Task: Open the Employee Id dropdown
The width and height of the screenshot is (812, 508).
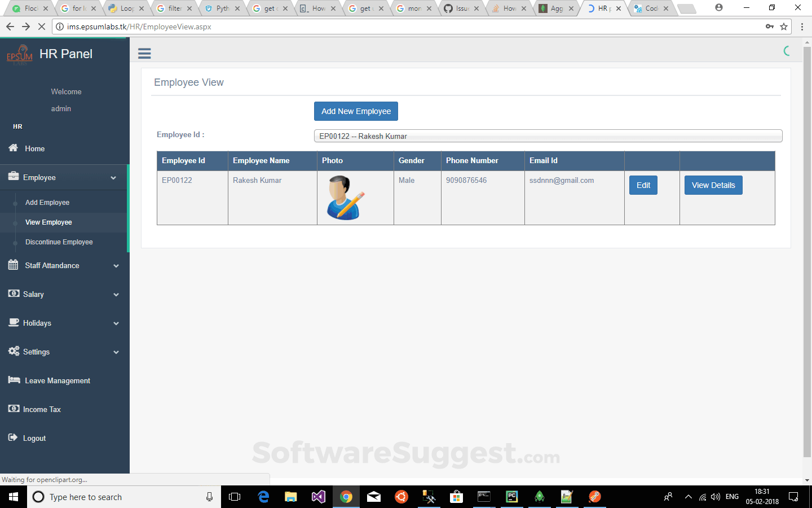Action: point(548,135)
